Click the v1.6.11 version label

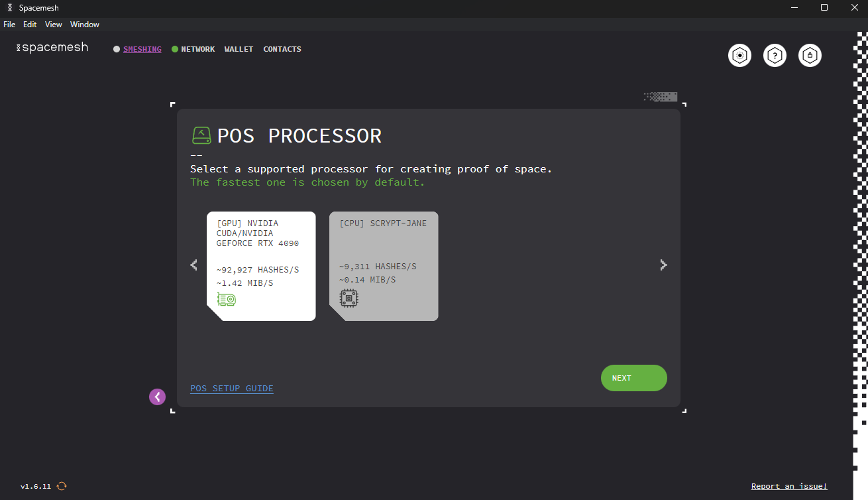pyautogui.click(x=36, y=486)
